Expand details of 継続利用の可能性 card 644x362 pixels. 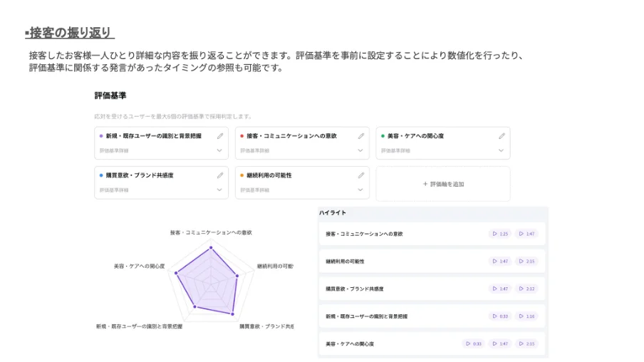[360, 190]
